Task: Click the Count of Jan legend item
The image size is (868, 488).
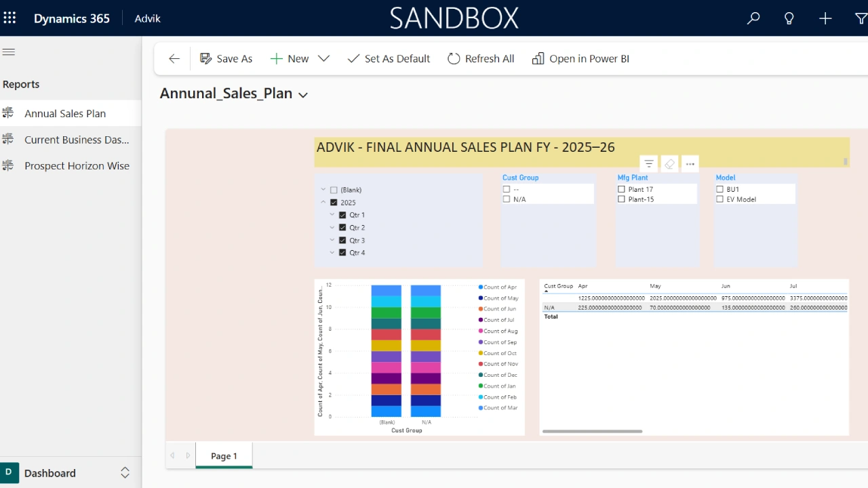Action: 498,386
